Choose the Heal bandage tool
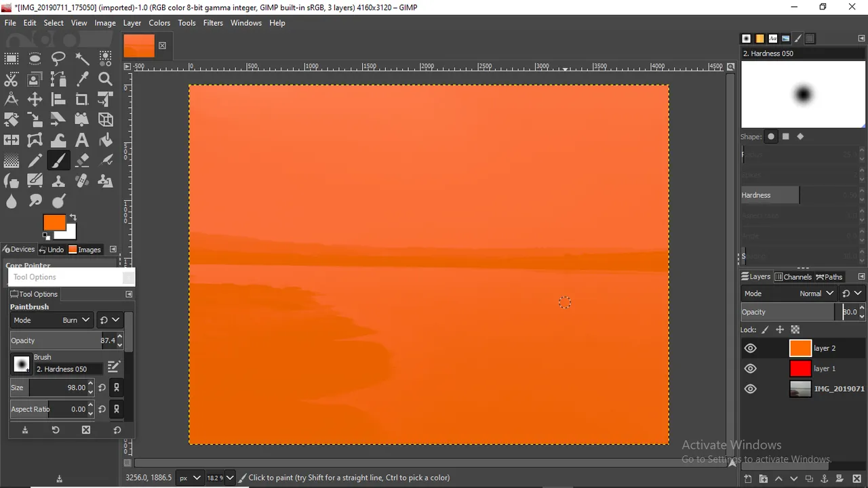868x488 pixels. (x=82, y=181)
